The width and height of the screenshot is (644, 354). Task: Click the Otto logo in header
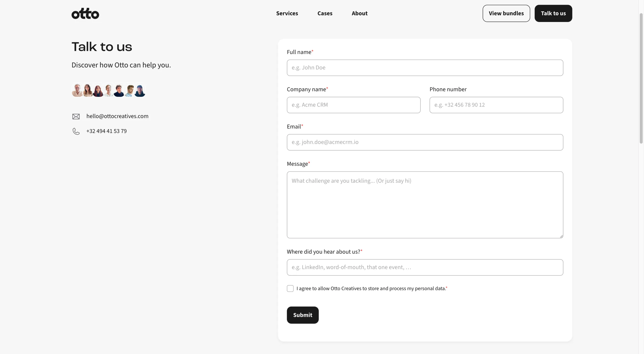coord(85,13)
